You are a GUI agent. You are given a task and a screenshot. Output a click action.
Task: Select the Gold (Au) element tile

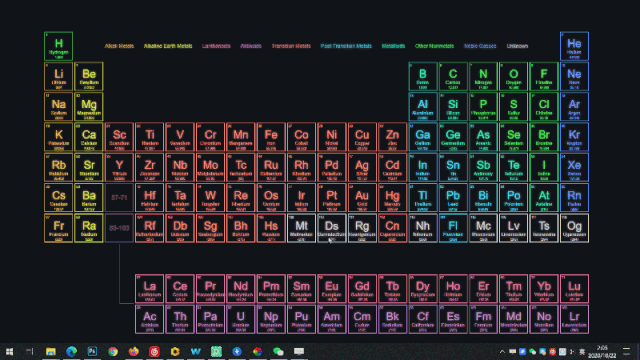coord(362,198)
